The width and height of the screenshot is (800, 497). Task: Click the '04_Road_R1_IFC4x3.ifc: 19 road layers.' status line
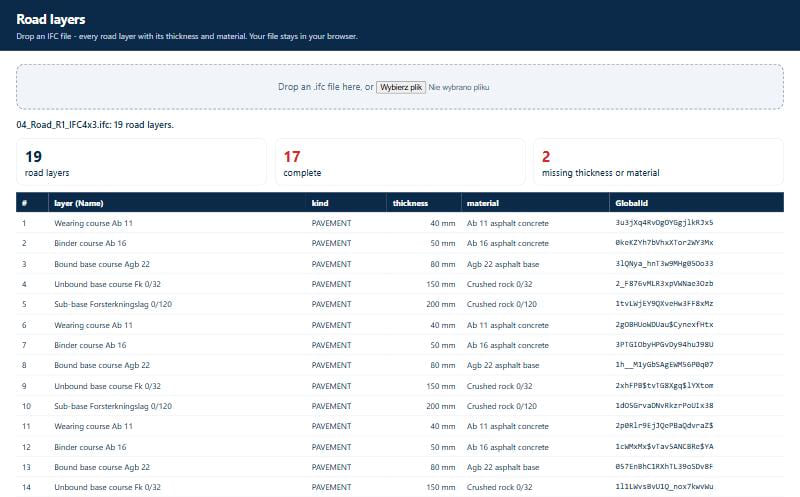click(95, 125)
